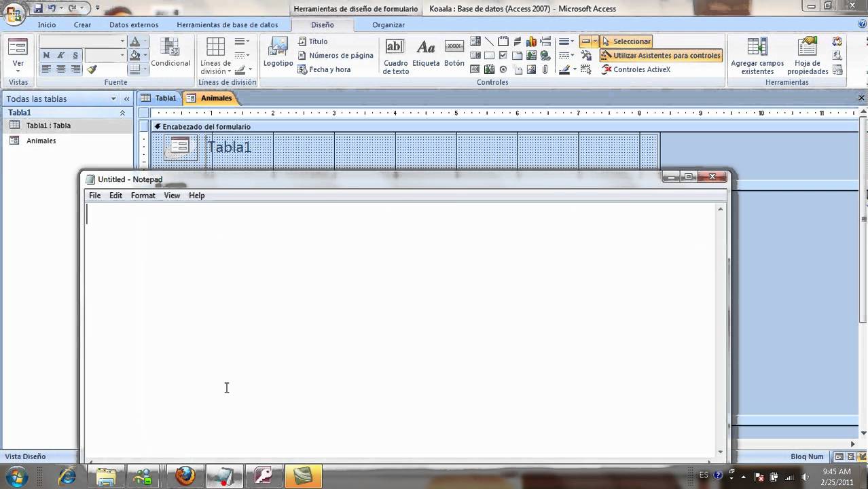Open Controles ActiveX

coord(636,69)
